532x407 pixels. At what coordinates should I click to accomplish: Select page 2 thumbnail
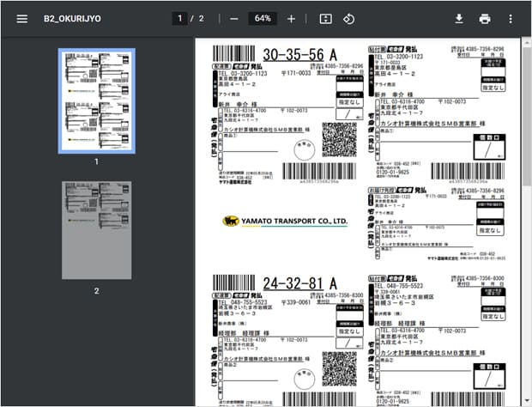tap(97, 230)
